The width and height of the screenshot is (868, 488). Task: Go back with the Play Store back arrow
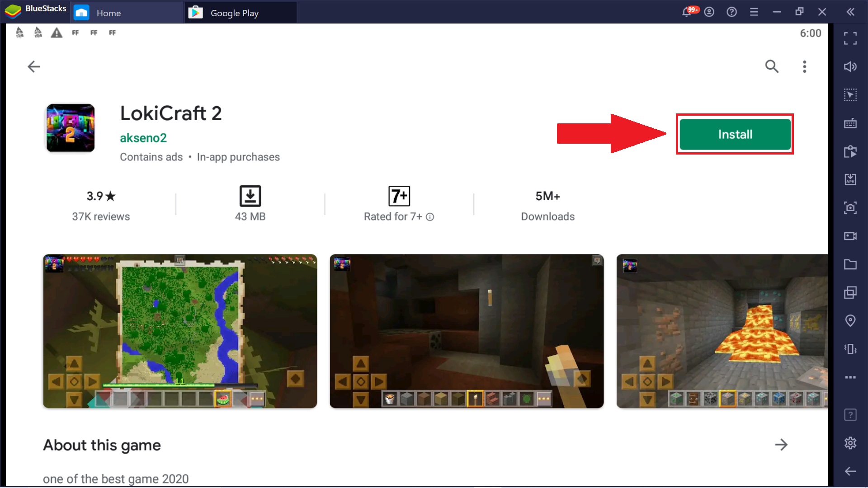pos(34,67)
